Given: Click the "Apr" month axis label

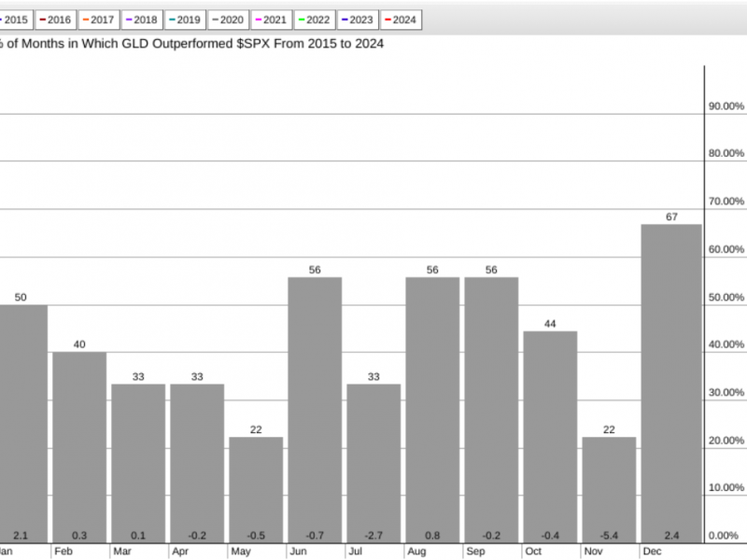Looking at the screenshot, I should (x=180, y=552).
